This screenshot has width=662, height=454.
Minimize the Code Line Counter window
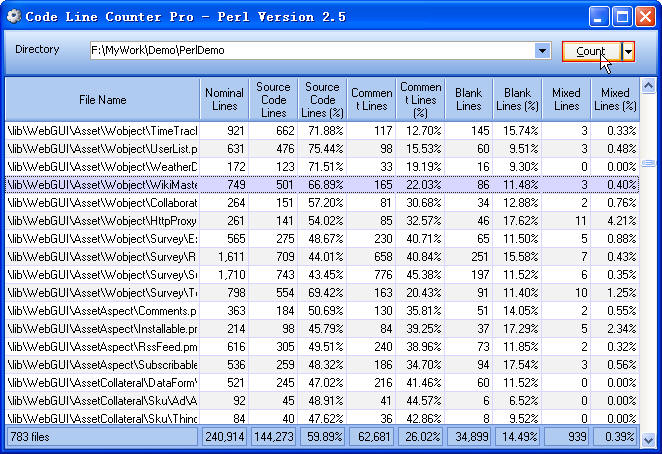pos(599,16)
